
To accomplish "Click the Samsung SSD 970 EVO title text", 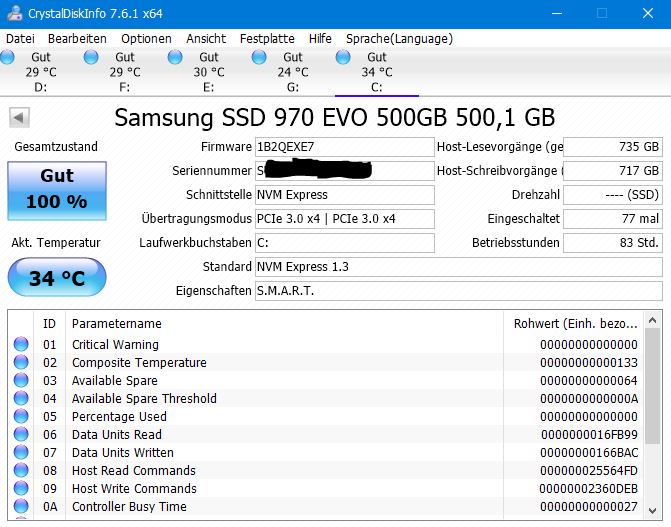I will (335, 117).
